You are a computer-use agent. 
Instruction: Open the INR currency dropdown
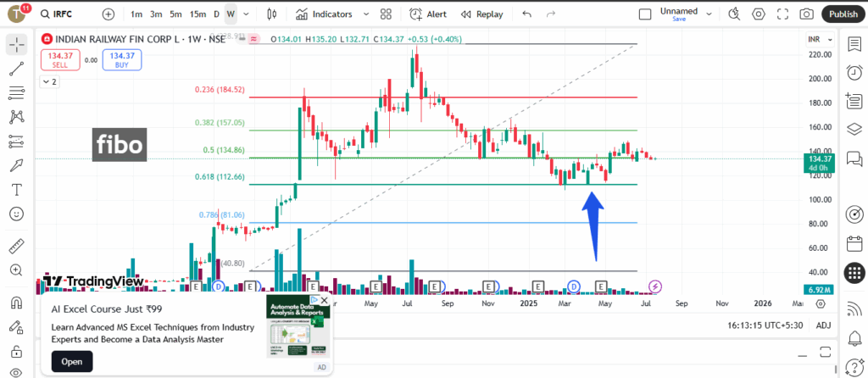click(821, 40)
